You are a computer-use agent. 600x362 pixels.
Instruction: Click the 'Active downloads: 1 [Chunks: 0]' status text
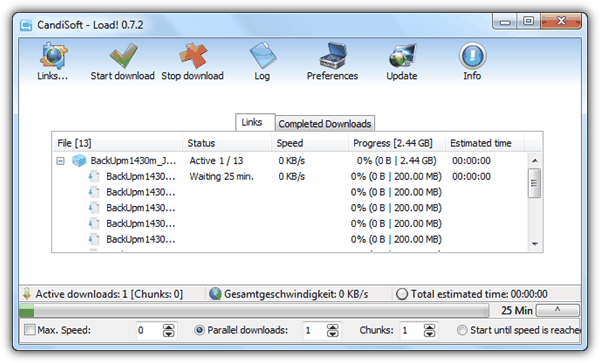coord(109,294)
